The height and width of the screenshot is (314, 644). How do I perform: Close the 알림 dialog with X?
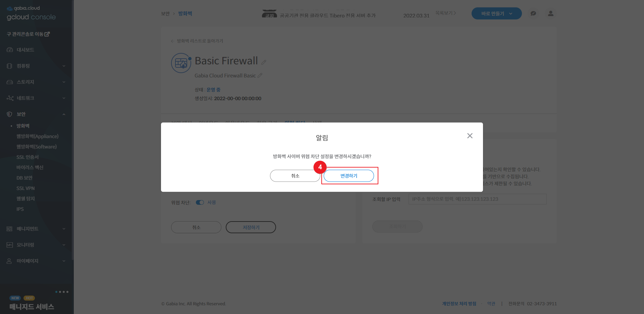[470, 136]
